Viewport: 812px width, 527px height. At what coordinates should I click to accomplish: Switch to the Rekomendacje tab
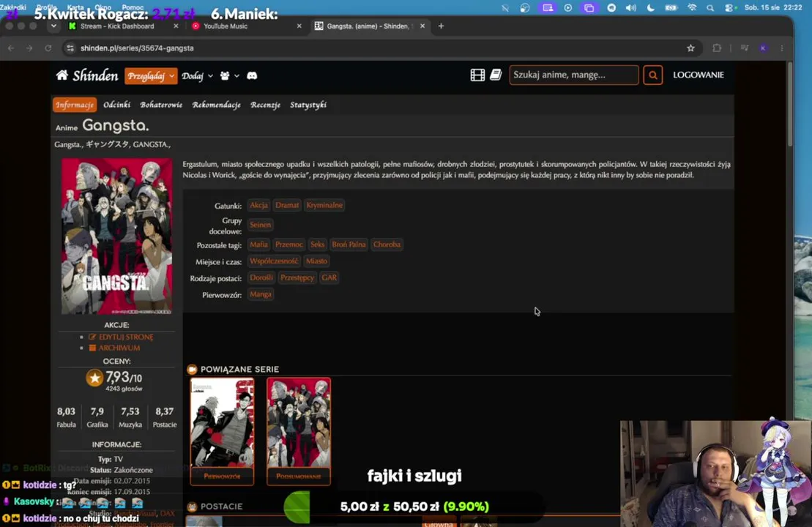click(x=217, y=105)
